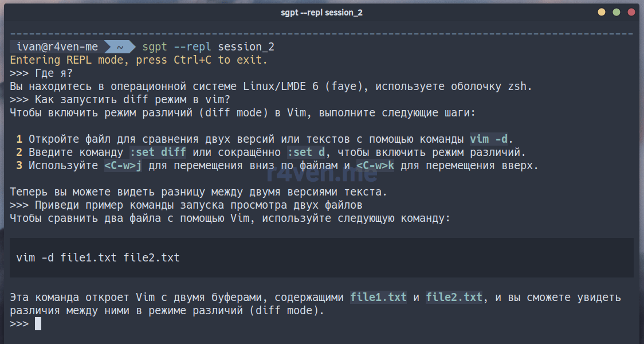Click list number '2' of the steps
Screen dimensions: 644x344
coord(19,153)
